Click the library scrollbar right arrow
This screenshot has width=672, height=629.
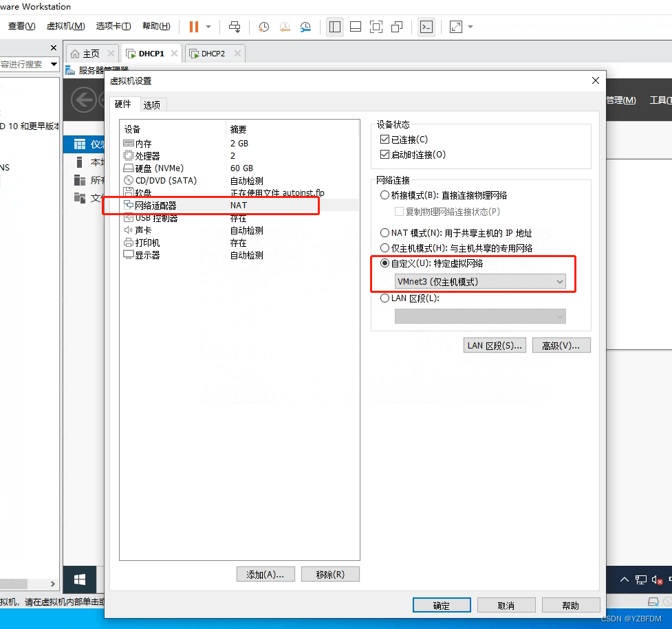(x=53, y=584)
